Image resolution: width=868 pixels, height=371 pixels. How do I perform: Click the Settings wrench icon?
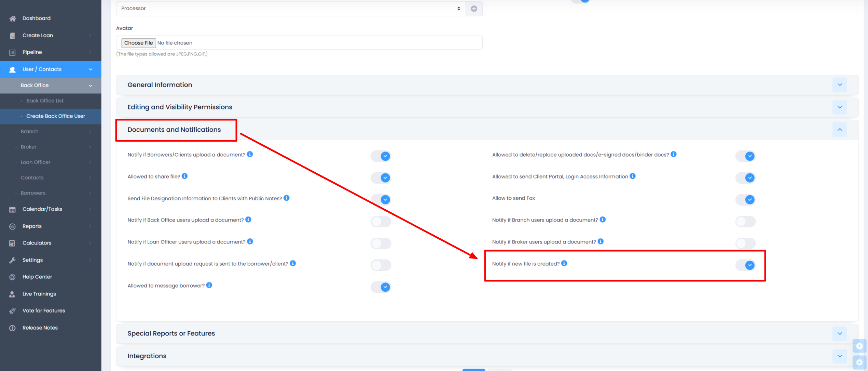point(13,260)
